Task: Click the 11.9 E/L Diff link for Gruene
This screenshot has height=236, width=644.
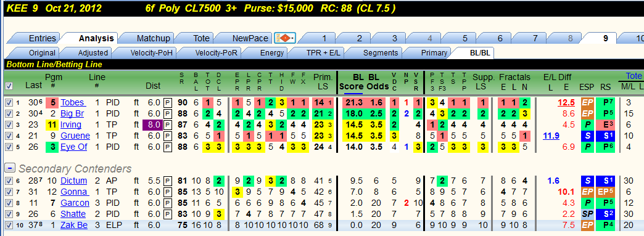Action: click(x=551, y=136)
